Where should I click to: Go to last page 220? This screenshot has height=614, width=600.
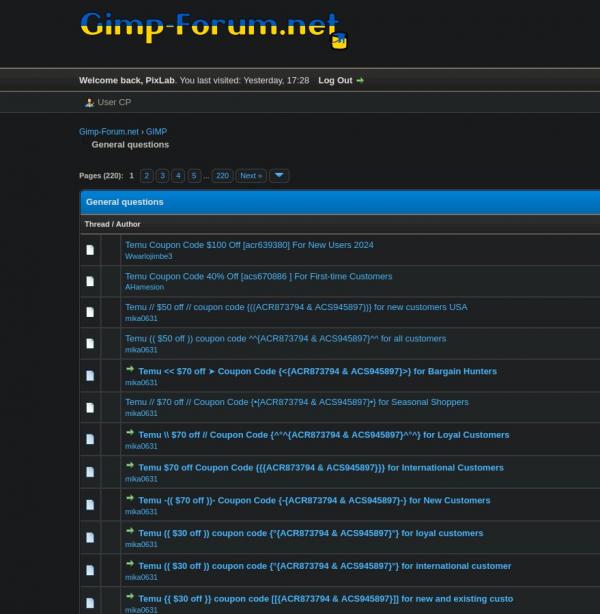pos(222,175)
